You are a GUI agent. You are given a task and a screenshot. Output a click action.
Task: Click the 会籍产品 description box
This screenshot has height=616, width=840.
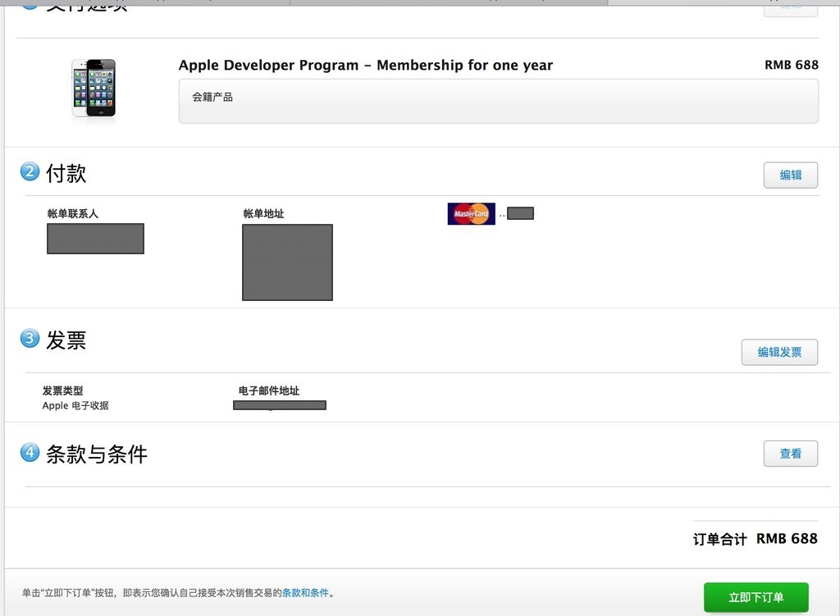(x=498, y=101)
